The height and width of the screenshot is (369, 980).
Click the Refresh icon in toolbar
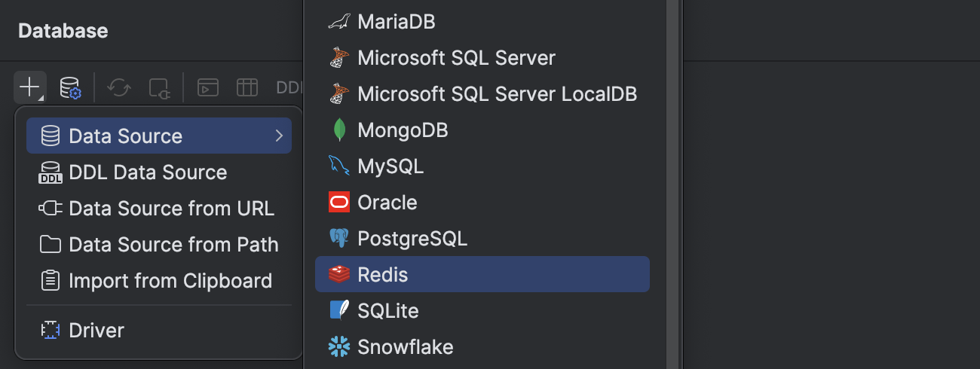click(119, 87)
